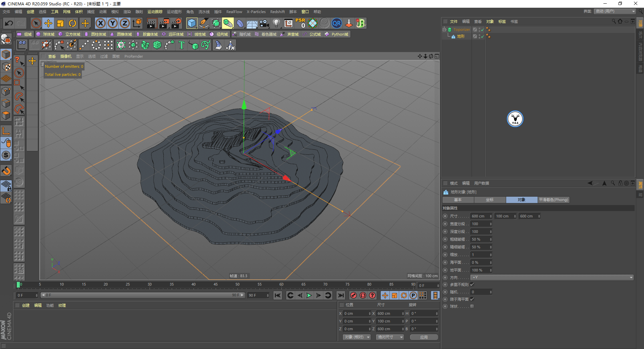The width and height of the screenshot is (644, 349).
Task: Click the Light bulb icon
Action: [x=276, y=23]
